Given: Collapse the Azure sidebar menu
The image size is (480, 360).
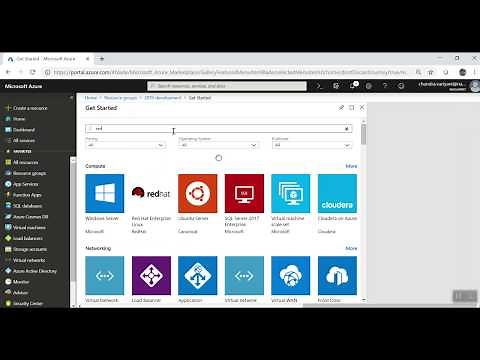Looking at the screenshot, I should coord(71,98).
